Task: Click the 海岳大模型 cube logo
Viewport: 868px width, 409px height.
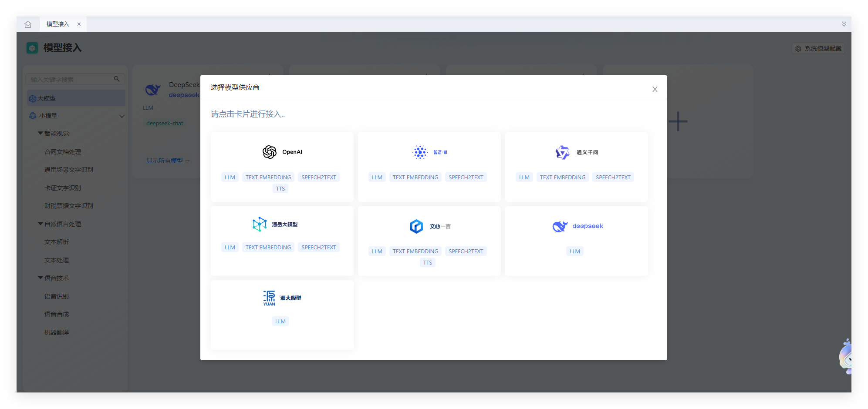Action: pos(260,224)
